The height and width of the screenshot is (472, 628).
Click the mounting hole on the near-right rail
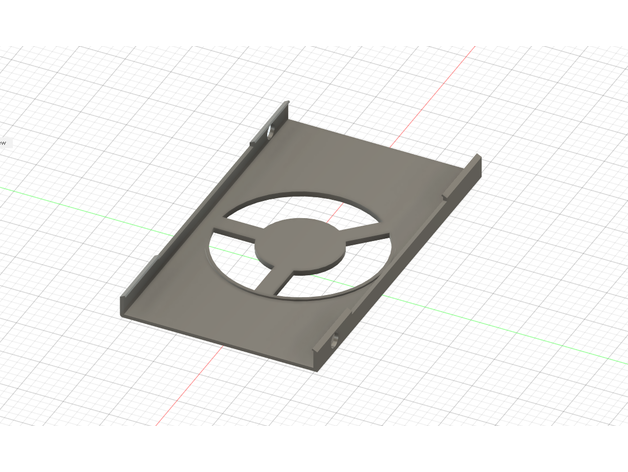click(333, 343)
